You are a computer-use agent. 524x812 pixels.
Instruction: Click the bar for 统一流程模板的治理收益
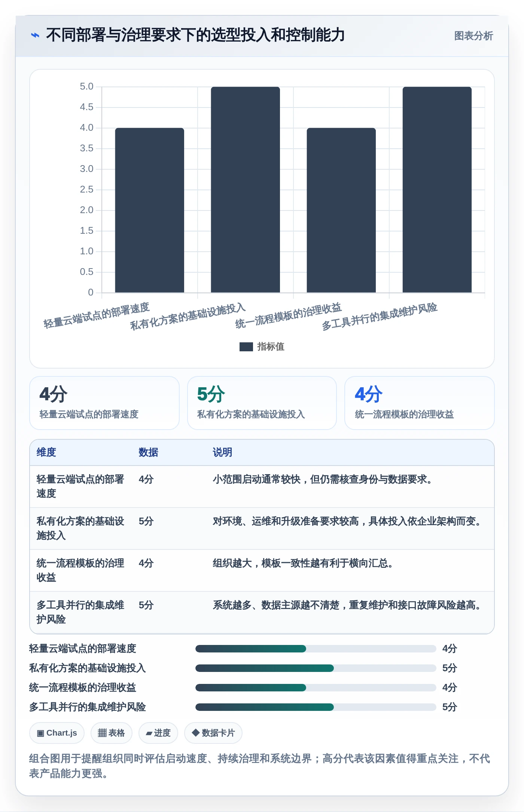pyautogui.click(x=341, y=210)
